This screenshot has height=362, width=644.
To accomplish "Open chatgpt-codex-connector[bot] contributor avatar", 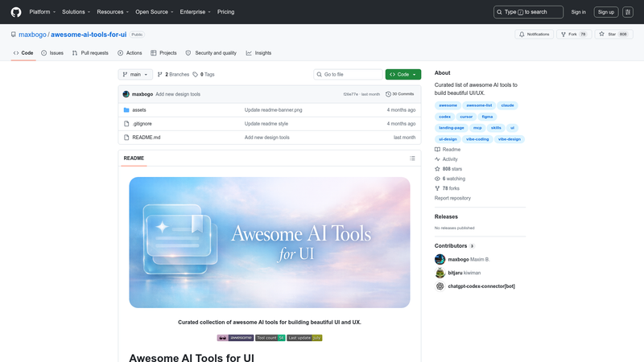I will pyautogui.click(x=440, y=286).
